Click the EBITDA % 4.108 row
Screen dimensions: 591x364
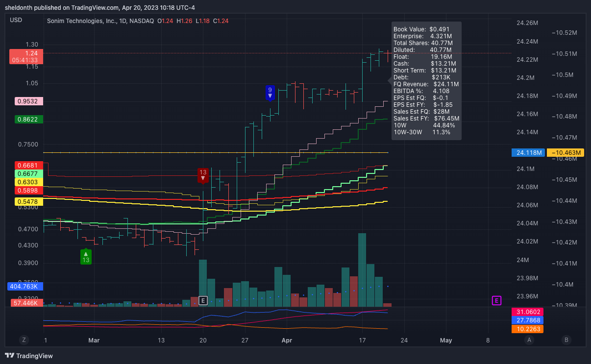pyautogui.click(x=421, y=91)
